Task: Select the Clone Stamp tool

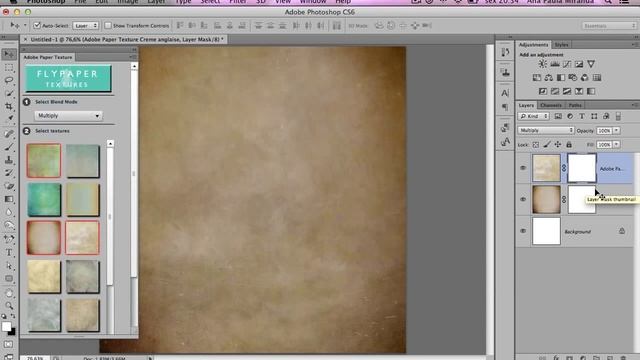Action: tap(9, 160)
